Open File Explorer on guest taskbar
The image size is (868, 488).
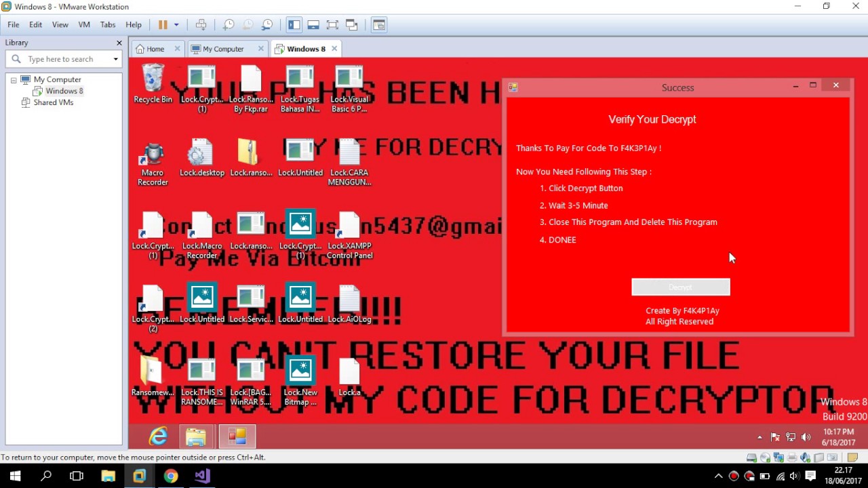point(196,436)
